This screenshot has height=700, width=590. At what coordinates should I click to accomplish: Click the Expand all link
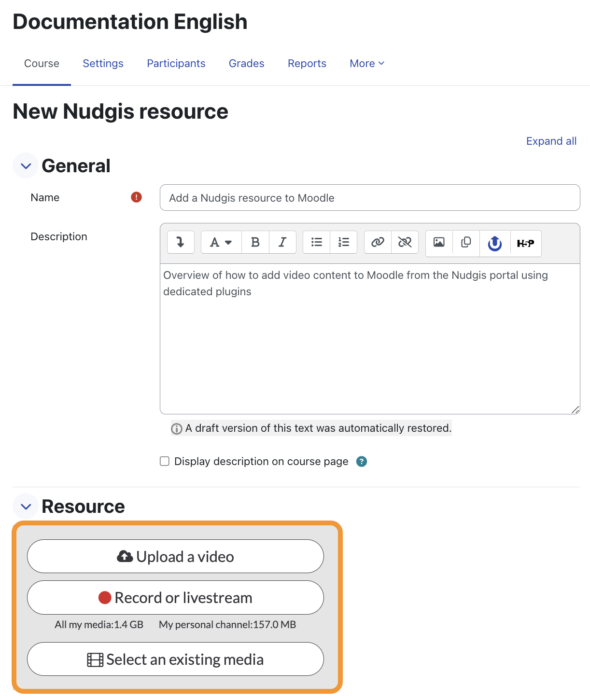551,141
